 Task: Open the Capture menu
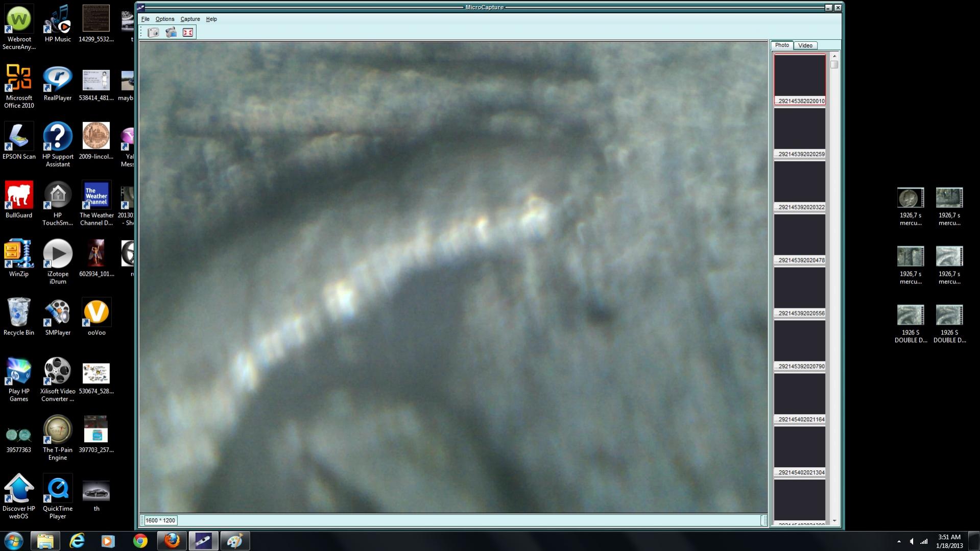(190, 19)
